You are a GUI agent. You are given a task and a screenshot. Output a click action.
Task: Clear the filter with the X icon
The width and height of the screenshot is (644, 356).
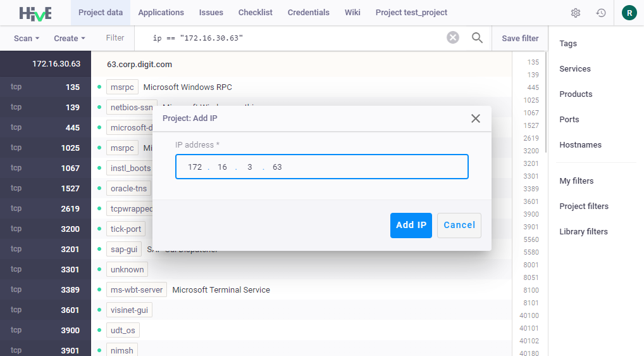[x=452, y=38]
